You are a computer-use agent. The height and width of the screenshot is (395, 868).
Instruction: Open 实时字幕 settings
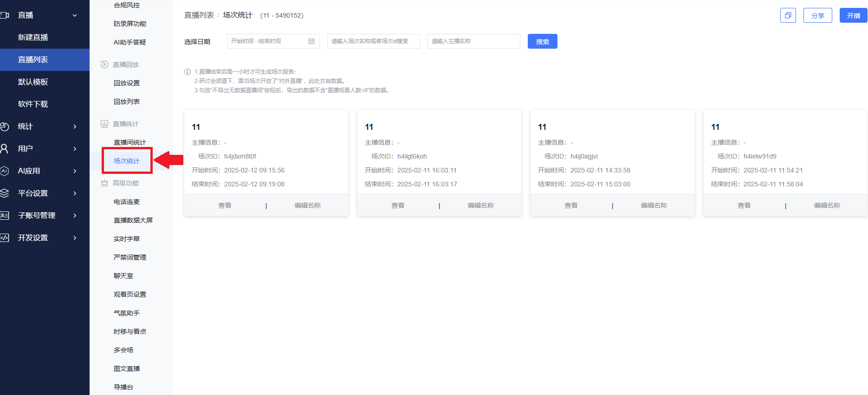pyautogui.click(x=127, y=239)
